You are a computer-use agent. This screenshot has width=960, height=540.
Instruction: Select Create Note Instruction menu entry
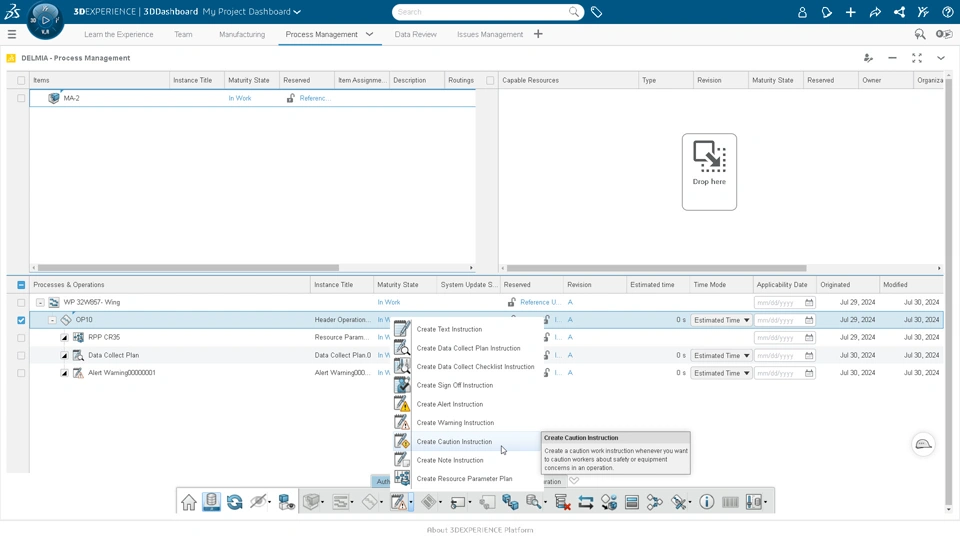pyautogui.click(x=450, y=460)
